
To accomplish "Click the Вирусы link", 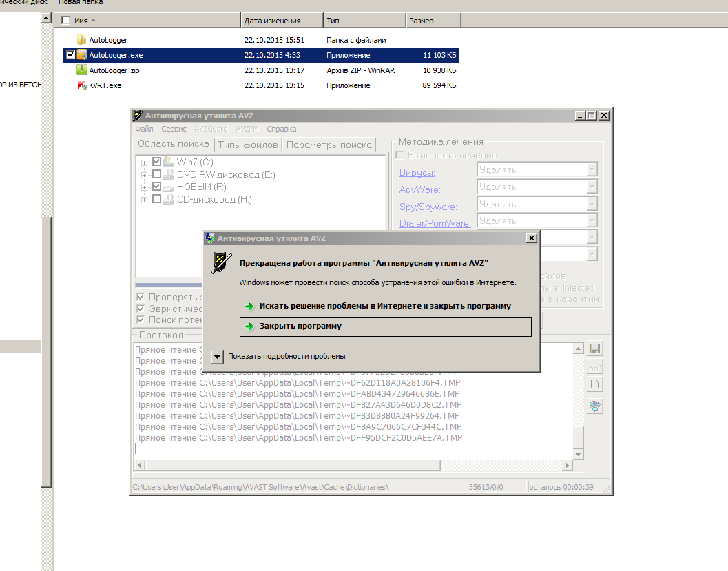I will click(417, 173).
